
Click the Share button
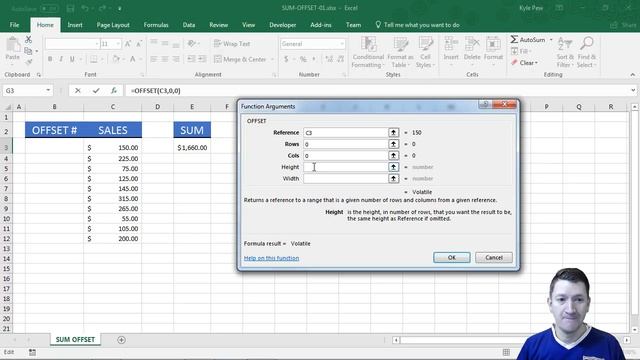click(x=623, y=25)
